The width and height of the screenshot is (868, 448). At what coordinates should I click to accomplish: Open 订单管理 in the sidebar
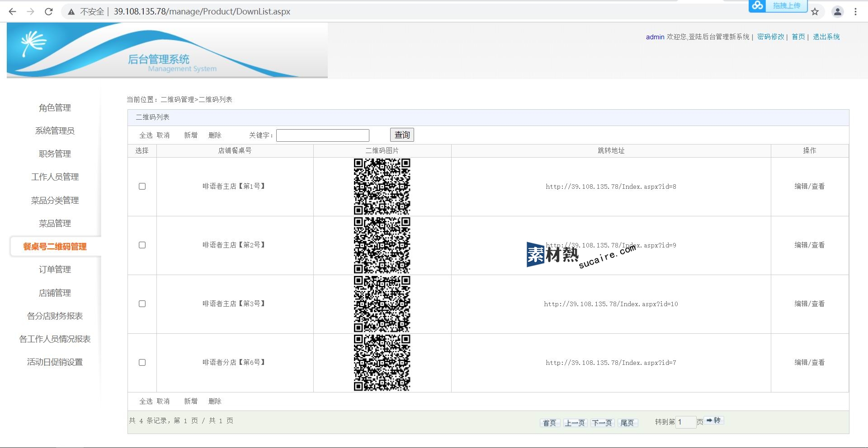tap(55, 270)
